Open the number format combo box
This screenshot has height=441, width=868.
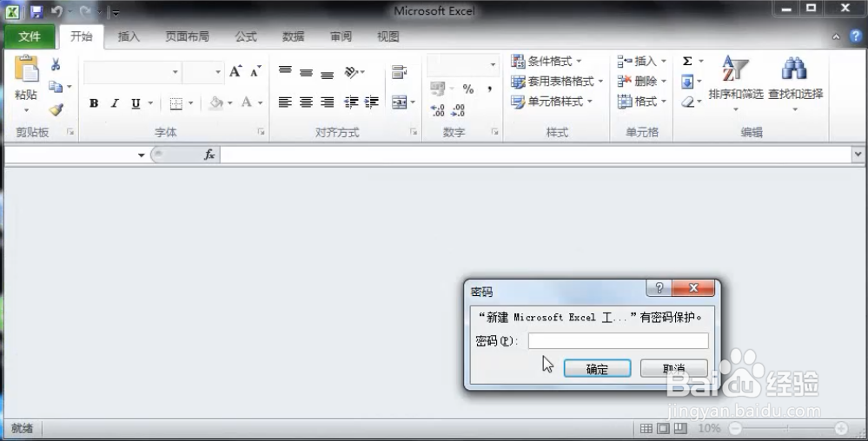(463, 64)
